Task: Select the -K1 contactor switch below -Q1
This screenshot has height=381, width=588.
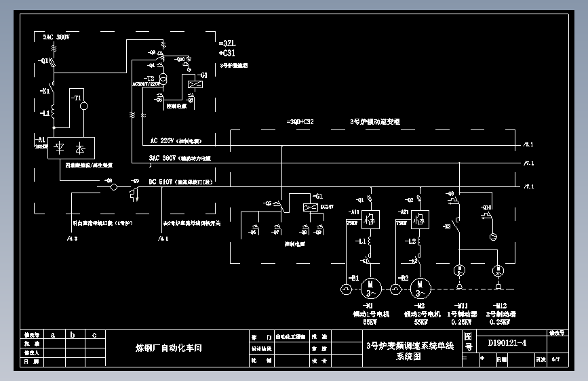Action: coord(53,88)
